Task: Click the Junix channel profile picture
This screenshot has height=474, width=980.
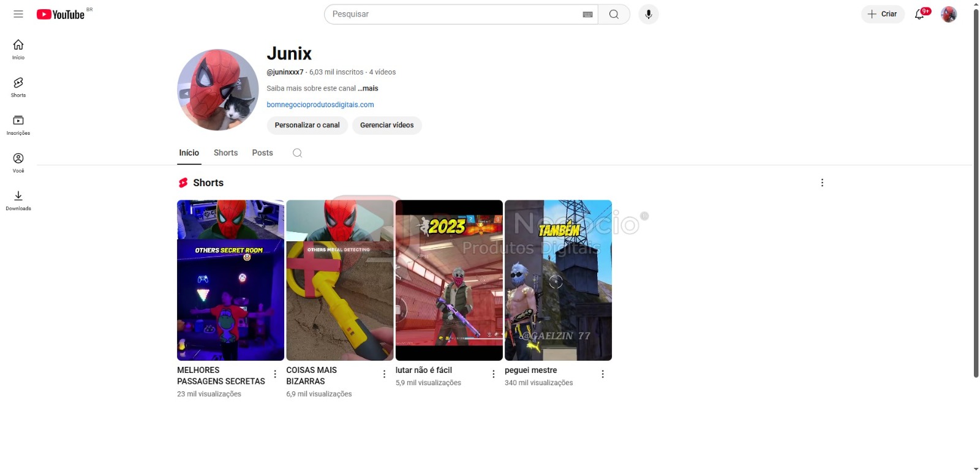Action: [x=218, y=90]
